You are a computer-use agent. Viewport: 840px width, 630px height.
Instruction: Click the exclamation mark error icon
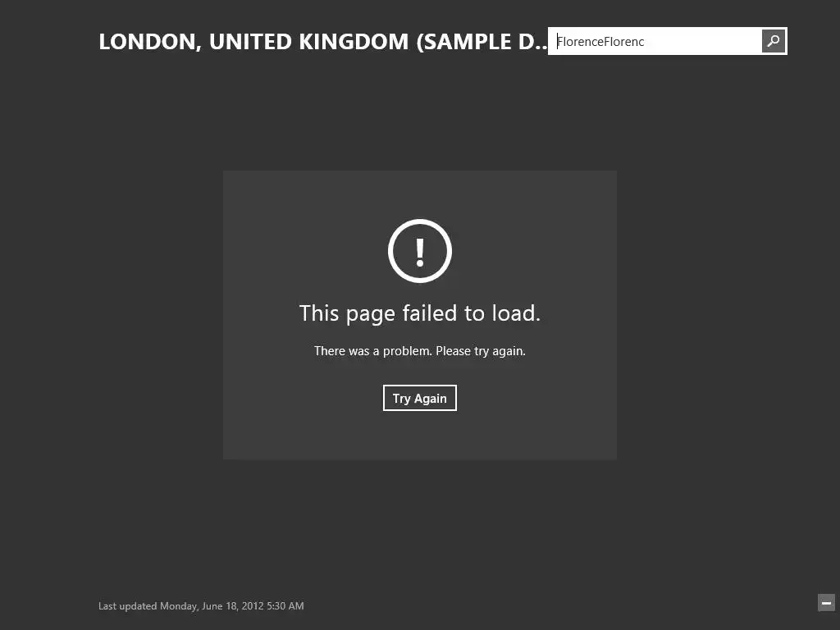click(420, 251)
